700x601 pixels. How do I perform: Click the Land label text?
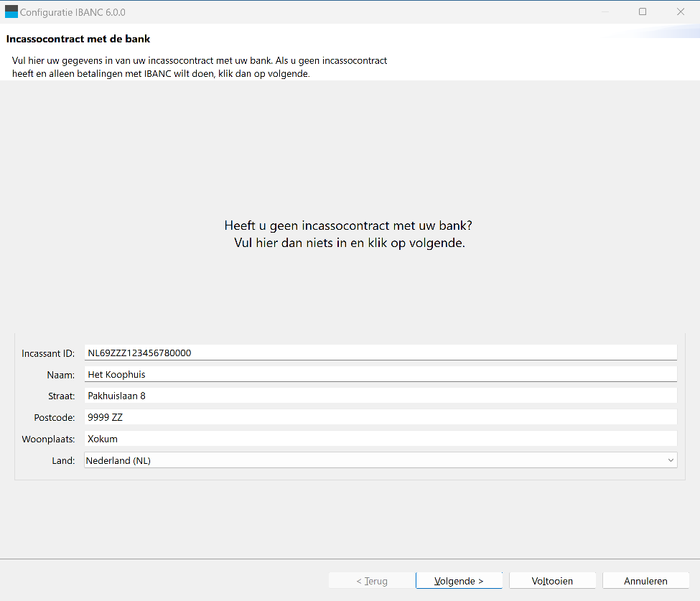[x=63, y=460]
